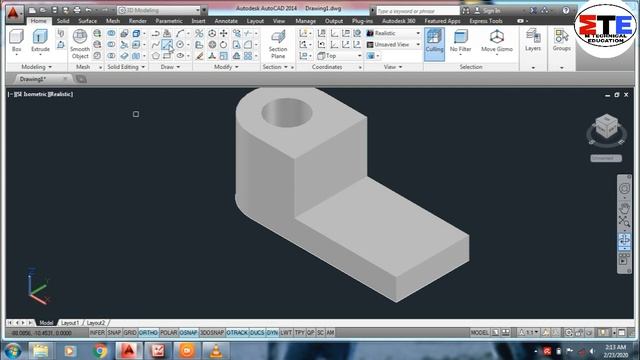640x360 pixels.
Task: Switch to the Surface ribbon tab
Action: tap(88, 21)
